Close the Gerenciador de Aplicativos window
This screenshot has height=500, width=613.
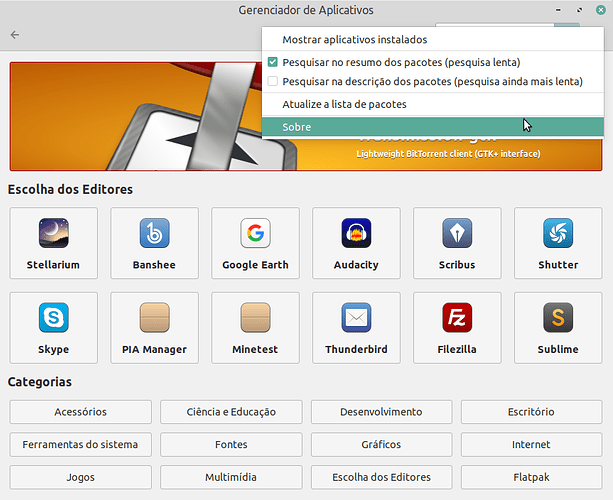tap(600, 10)
